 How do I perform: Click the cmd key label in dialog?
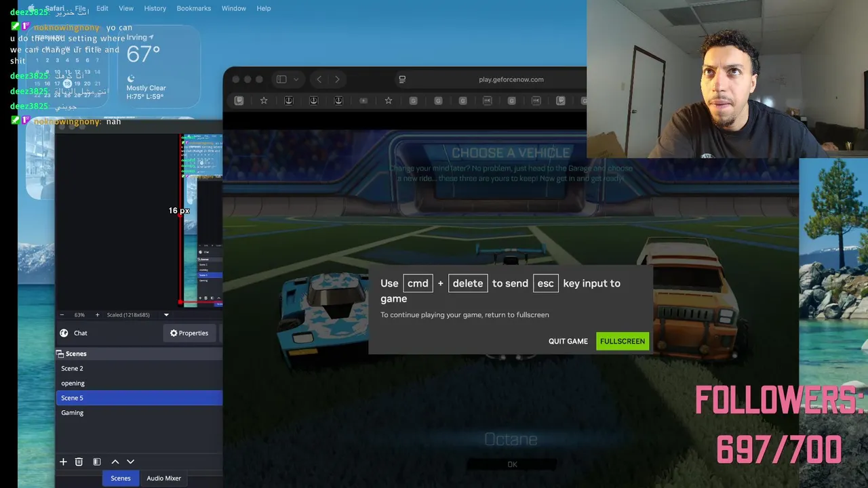click(418, 283)
